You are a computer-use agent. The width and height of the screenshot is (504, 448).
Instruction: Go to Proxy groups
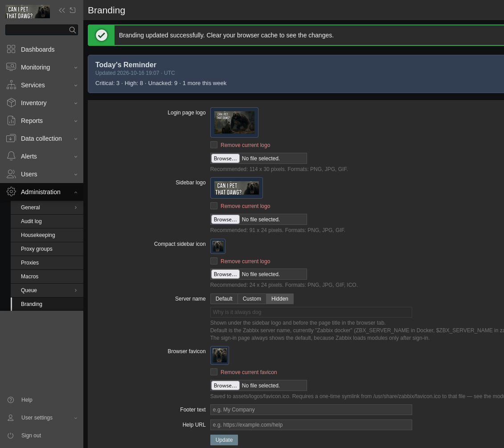coord(47,249)
